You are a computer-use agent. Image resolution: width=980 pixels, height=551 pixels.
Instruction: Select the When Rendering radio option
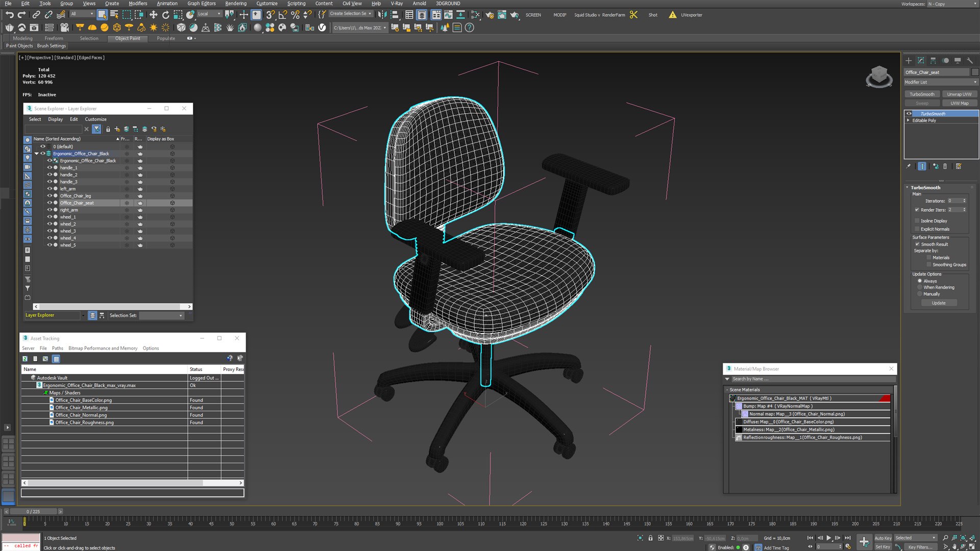tap(920, 287)
